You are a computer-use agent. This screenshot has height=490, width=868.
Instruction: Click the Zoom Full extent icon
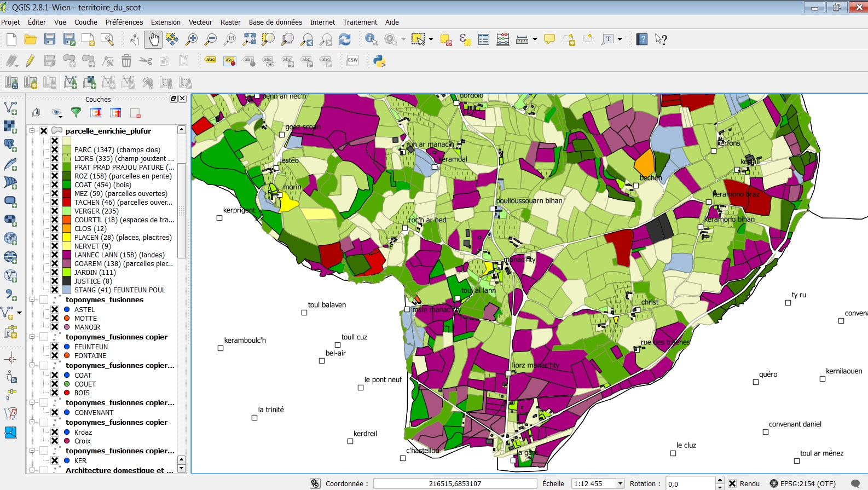coord(249,39)
